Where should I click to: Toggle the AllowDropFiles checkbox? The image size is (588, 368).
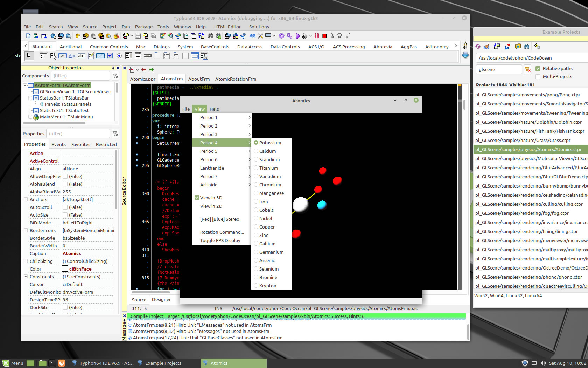[65, 176]
